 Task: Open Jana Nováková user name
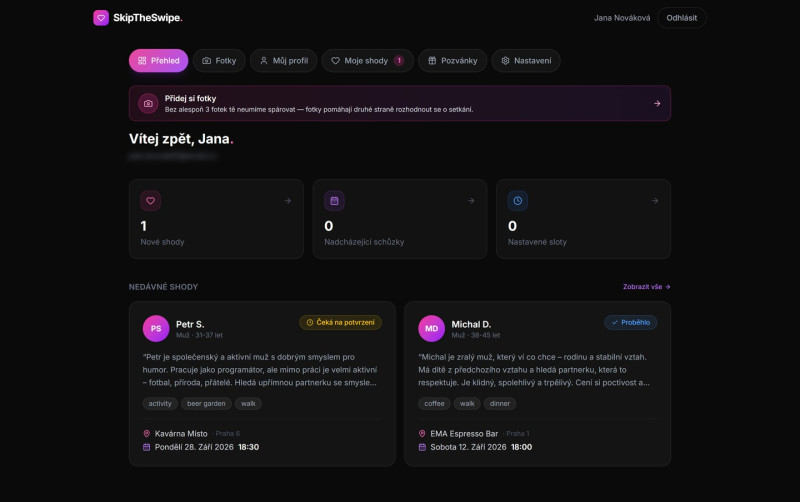[622, 18]
